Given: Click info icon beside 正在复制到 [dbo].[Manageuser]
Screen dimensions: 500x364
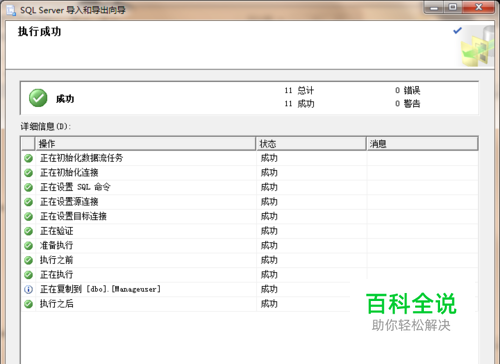Looking at the screenshot, I should [29, 289].
